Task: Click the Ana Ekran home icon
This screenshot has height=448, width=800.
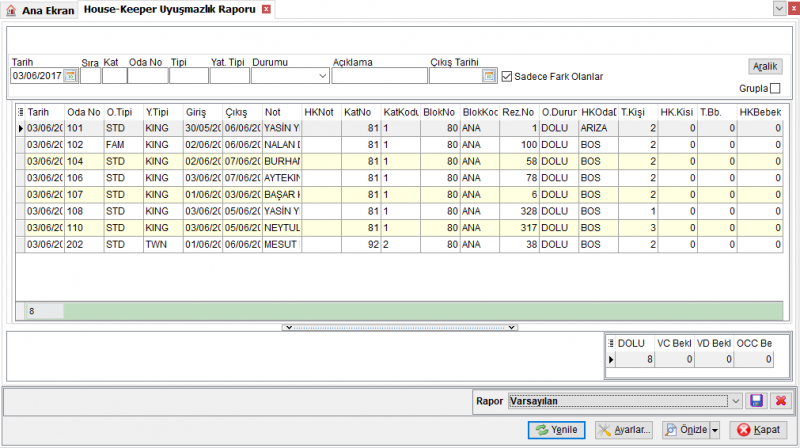Action: click(x=11, y=10)
